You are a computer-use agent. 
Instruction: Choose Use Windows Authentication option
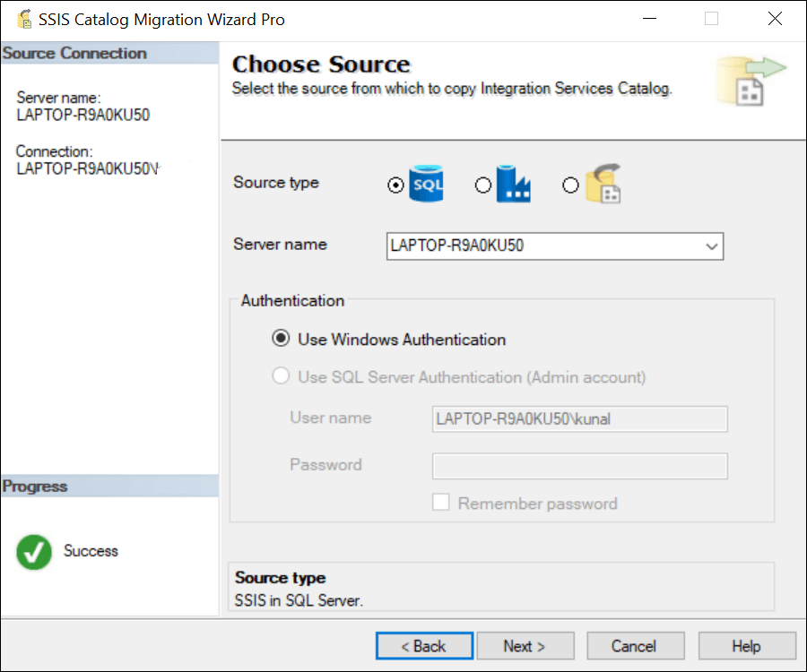(282, 340)
